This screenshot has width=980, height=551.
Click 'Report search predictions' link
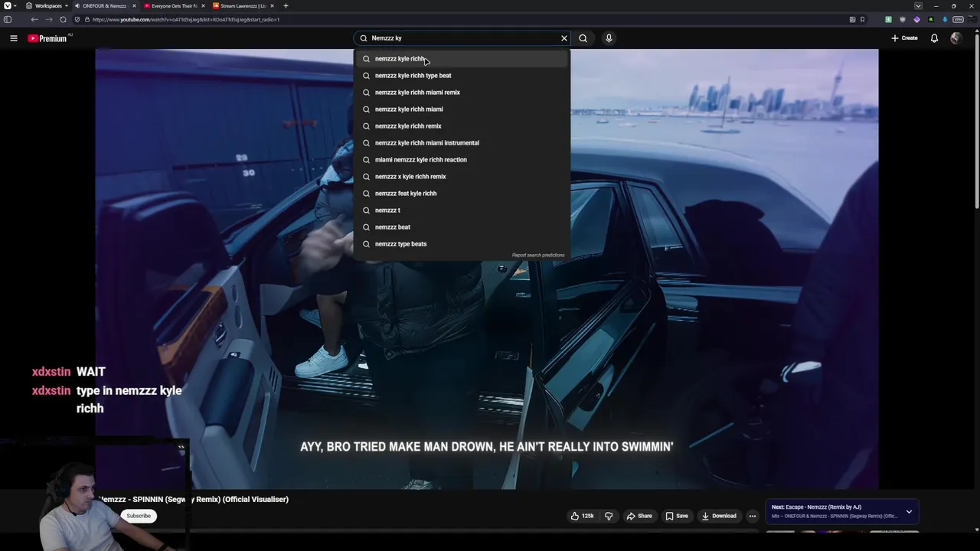538,255
